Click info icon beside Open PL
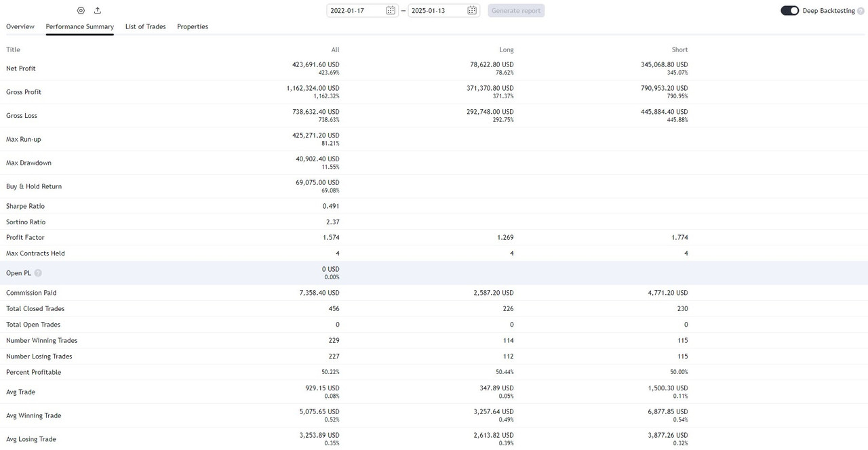Image resolution: width=868 pixels, height=450 pixels. [38, 273]
